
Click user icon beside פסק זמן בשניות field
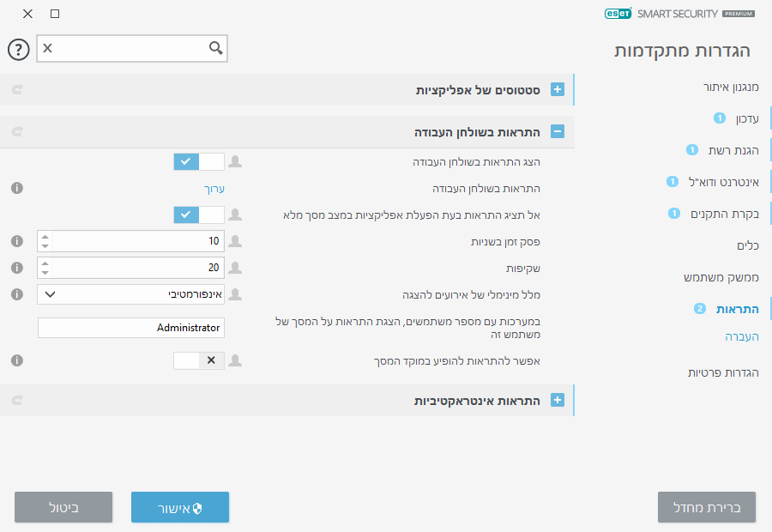[x=235, y=241]
